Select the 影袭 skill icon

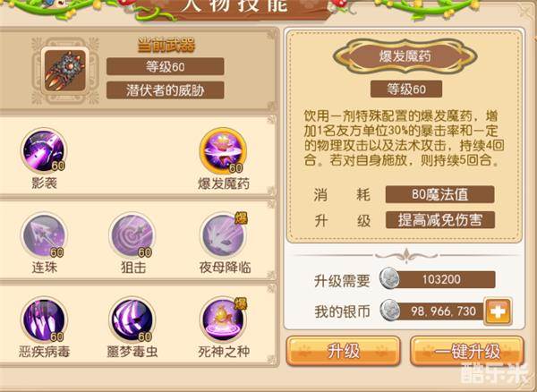pos(44,151)
